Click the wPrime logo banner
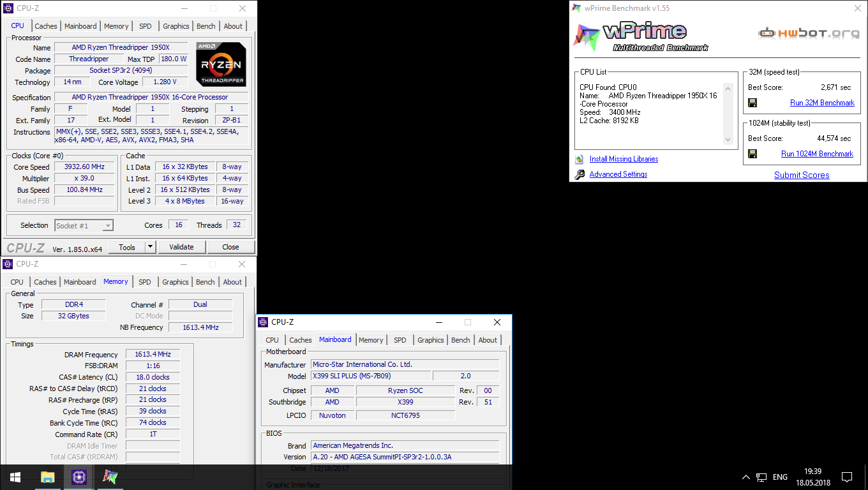 point(640,38)
